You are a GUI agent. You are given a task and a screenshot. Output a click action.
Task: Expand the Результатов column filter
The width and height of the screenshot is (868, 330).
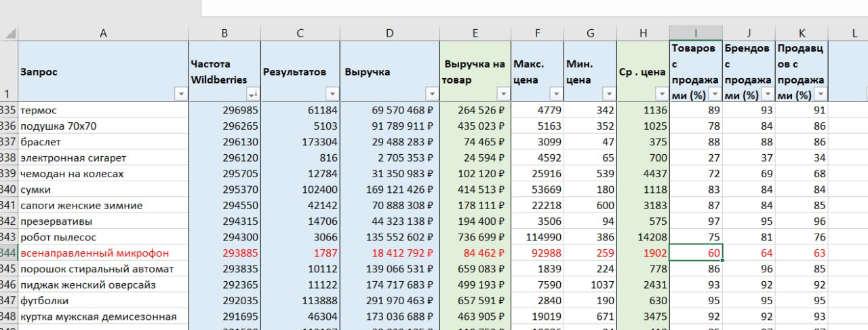332,94
